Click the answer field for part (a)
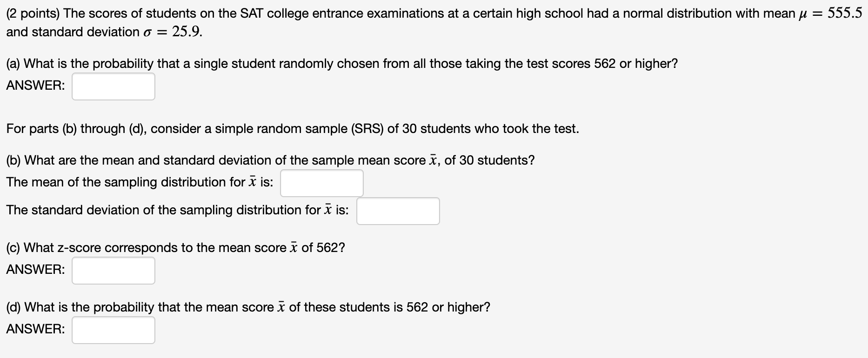868x358 pixels. (x=114, y=86)
